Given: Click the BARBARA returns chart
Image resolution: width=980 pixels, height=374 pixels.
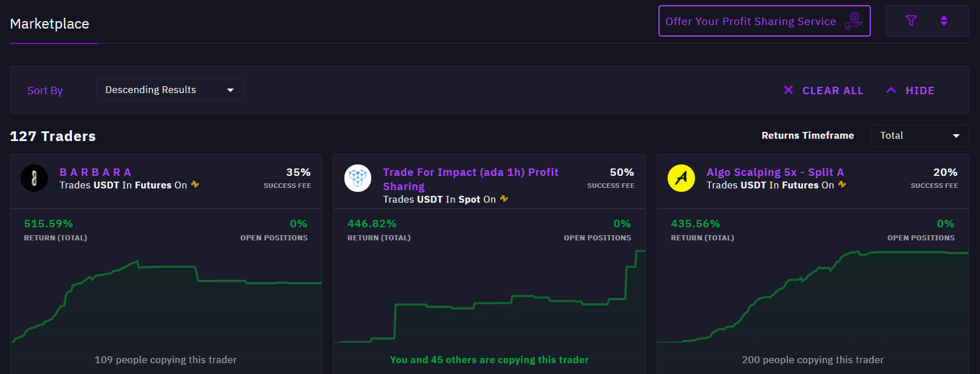Looking at the screenshot, I should [x=166, y=303].
